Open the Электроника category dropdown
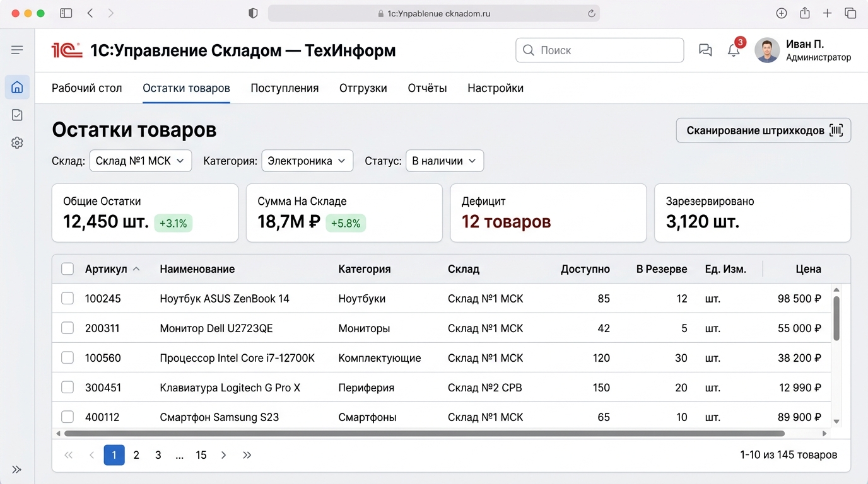This screenshot has width=868, height=484. point(307,161)
